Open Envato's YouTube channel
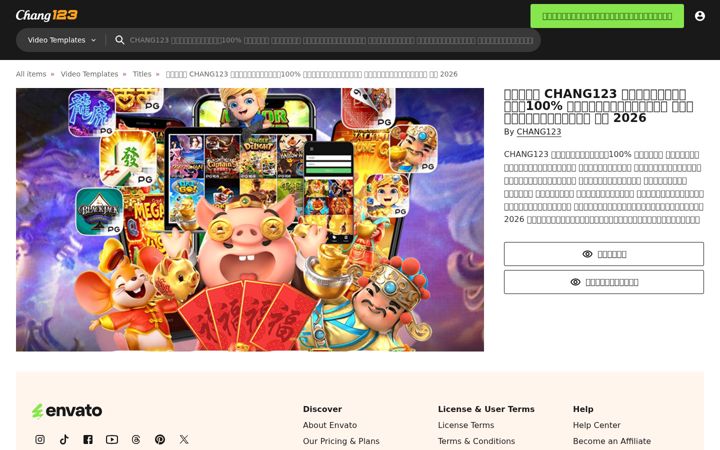Image resolution: width=720 pixels, height=450 pixels. pos(112,439)
